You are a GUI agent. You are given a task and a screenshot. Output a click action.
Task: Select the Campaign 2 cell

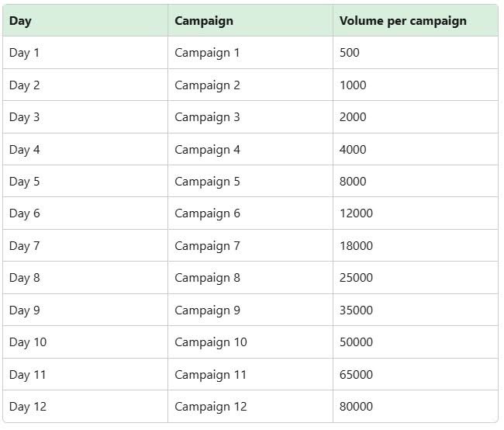coord(207,85)
